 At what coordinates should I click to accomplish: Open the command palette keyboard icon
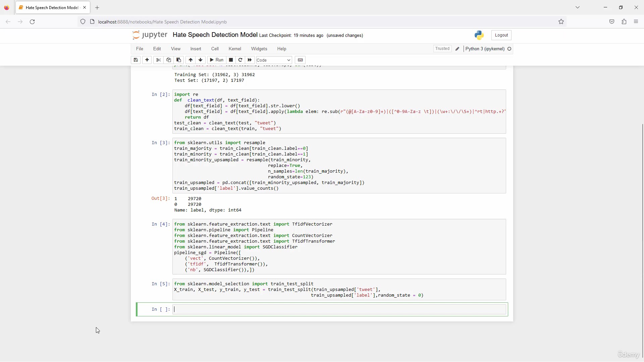[300, 60]
